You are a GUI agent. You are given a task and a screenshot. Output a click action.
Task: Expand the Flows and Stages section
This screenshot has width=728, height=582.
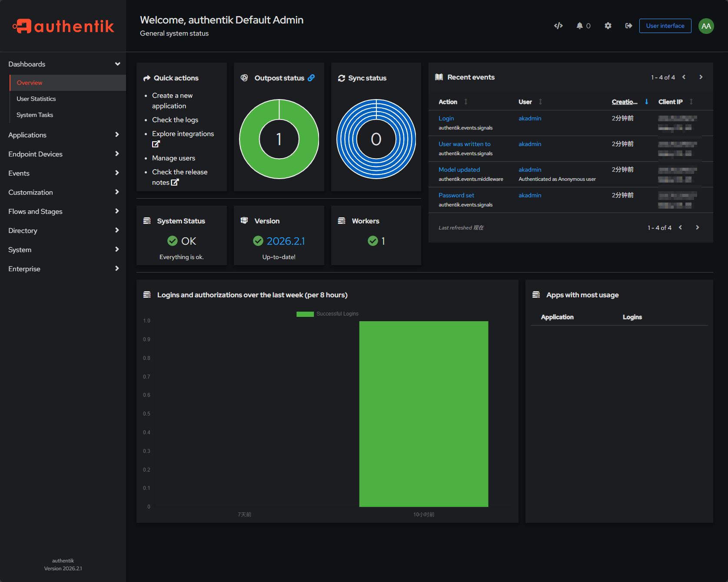(63, 211)
